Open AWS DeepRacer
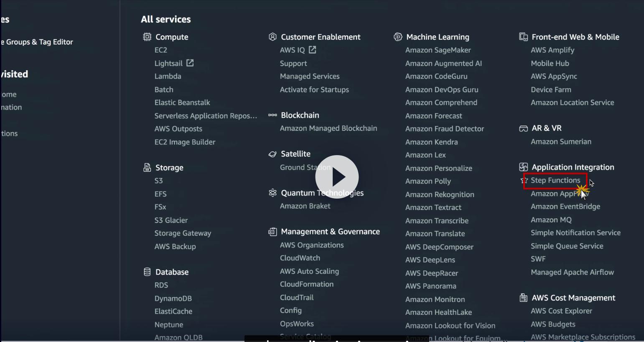The height and width of the screenshot is (342, 644). pos(432,273)
